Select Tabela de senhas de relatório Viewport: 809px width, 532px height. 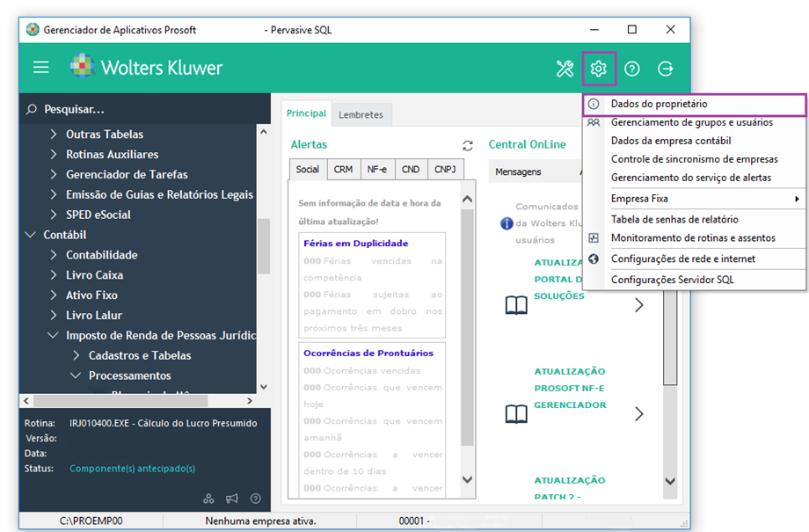pyautogui.click(x=695, y=219)
